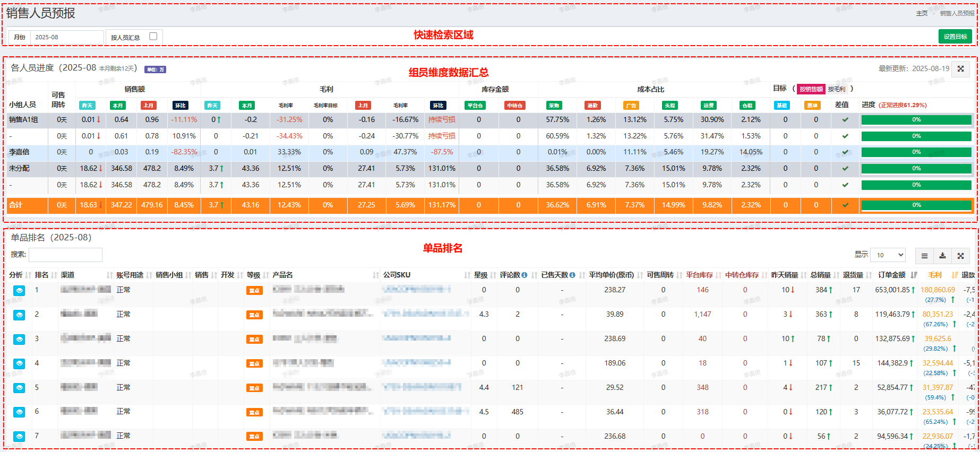Click the eye analysis icon for rank 1
This screenshot has width=980, height=452.
(x=19, y=291)
